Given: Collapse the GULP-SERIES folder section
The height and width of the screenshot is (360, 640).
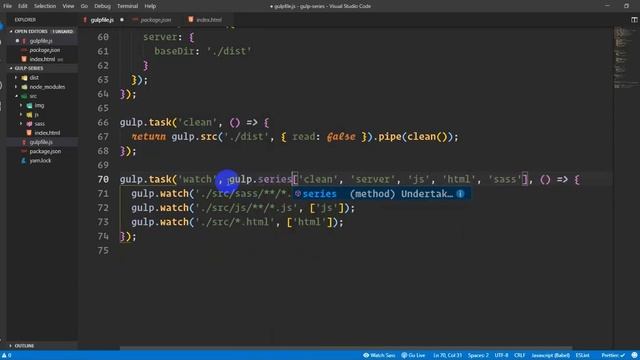Looking at the screenshot, I should [41, 68].
